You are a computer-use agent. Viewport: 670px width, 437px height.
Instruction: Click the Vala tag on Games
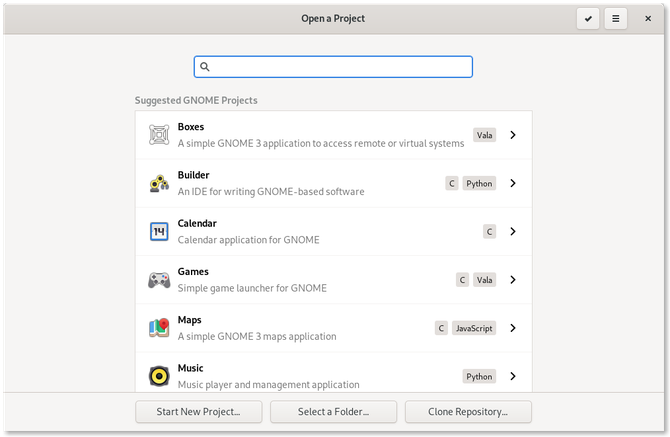[484, 280]
